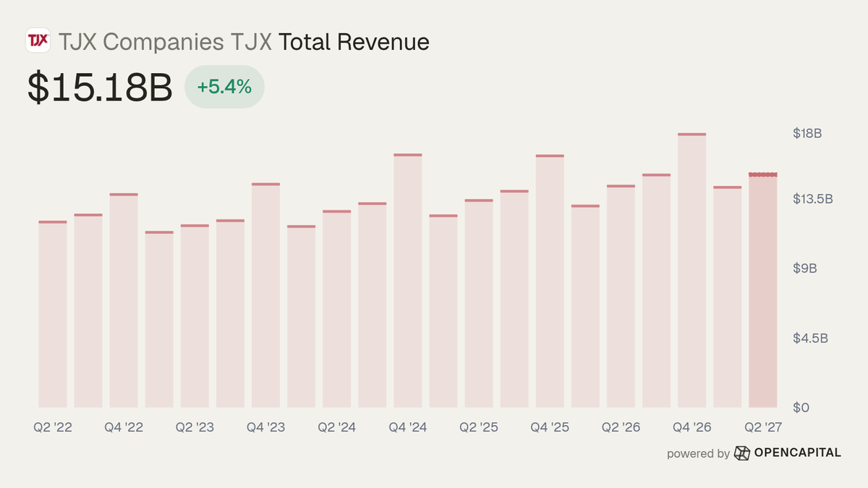Select the Q2 '23 revenue bar
Image resolution: width=868 pixels, height=488 pixels.
[195, 316]
